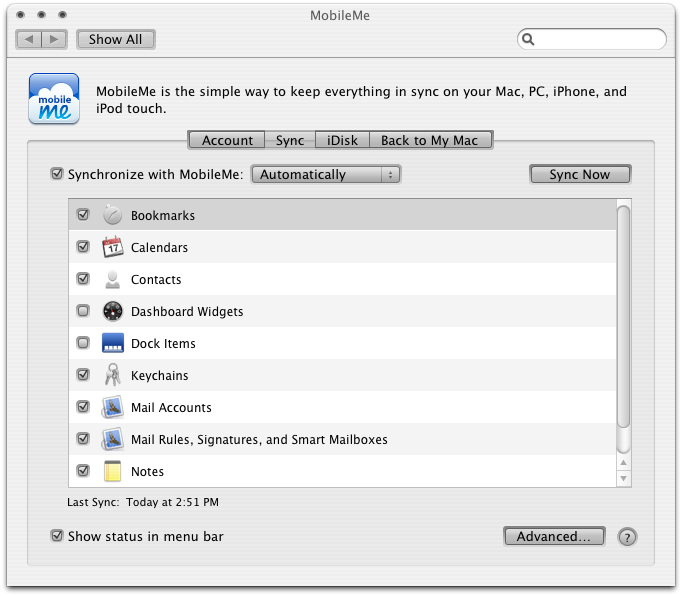Image resolution: width=682 pixels, height=596 pixels.
Task: Click the Notes yellow notepad icon
Action: point(113,471)
